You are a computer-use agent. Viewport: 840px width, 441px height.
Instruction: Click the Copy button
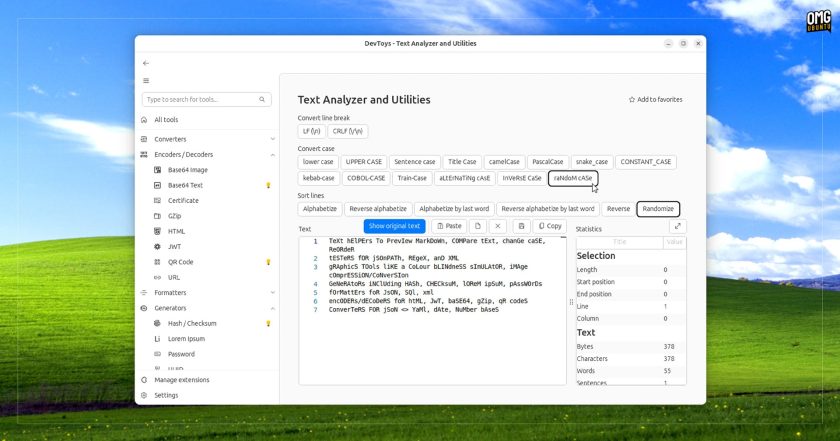click(550, 226)
